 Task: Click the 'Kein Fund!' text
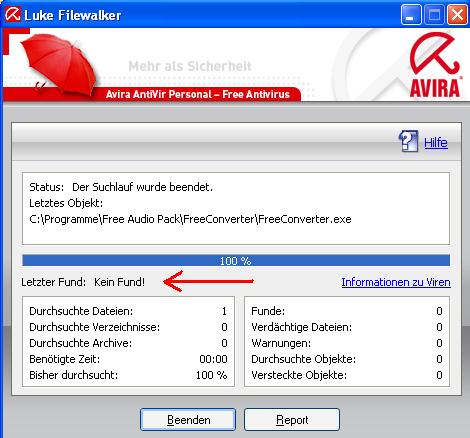click(120, 282)
